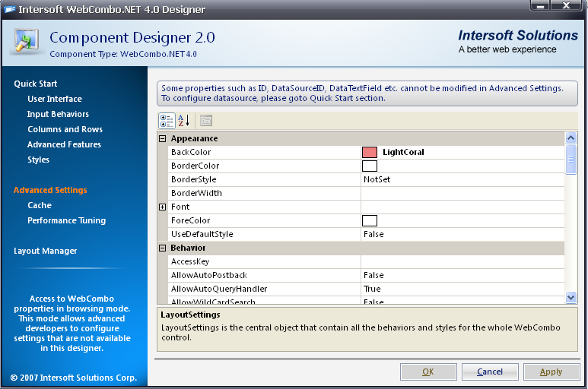Click the Alphabetical sort toolbar icon

coord(184,121)
